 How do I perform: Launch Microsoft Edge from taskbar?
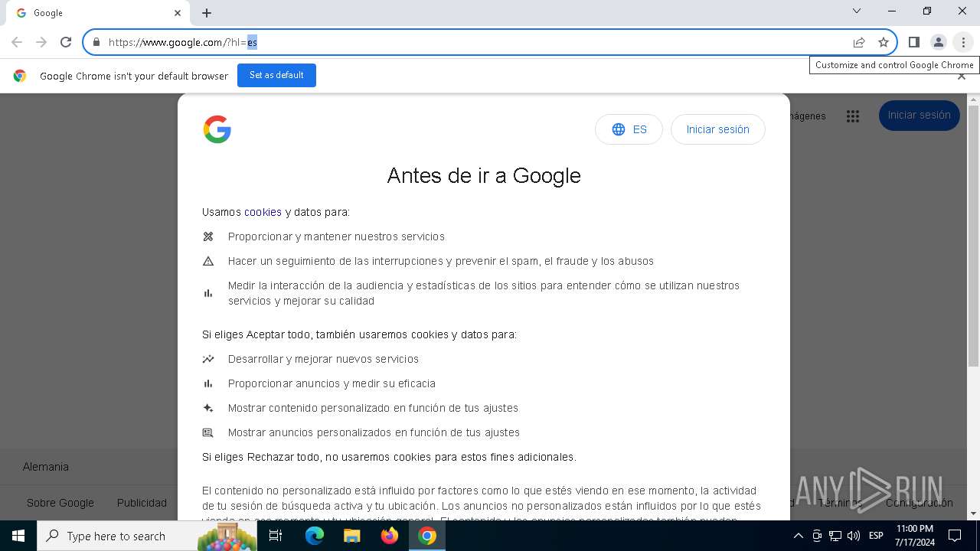(315, 536)
